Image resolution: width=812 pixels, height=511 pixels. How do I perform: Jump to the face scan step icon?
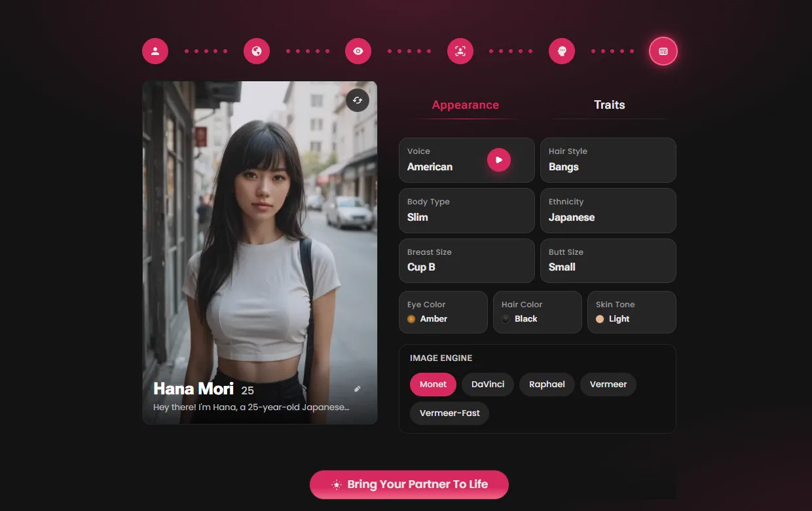click(460, 51)
